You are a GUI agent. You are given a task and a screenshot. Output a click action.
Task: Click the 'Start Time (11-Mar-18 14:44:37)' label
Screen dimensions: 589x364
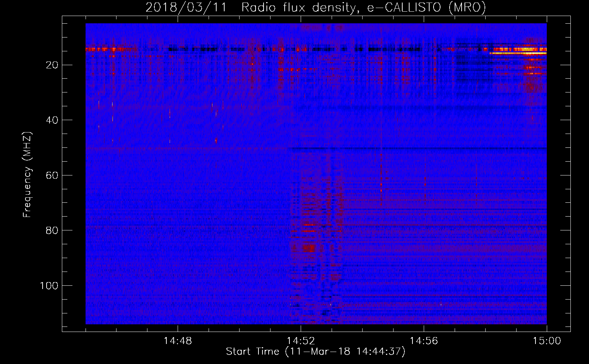coord(316,352)
